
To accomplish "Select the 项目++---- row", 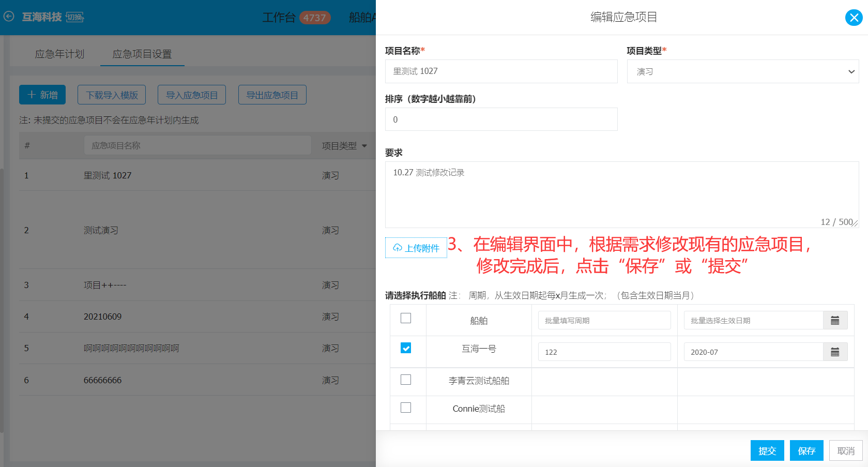I will [197, 285].
